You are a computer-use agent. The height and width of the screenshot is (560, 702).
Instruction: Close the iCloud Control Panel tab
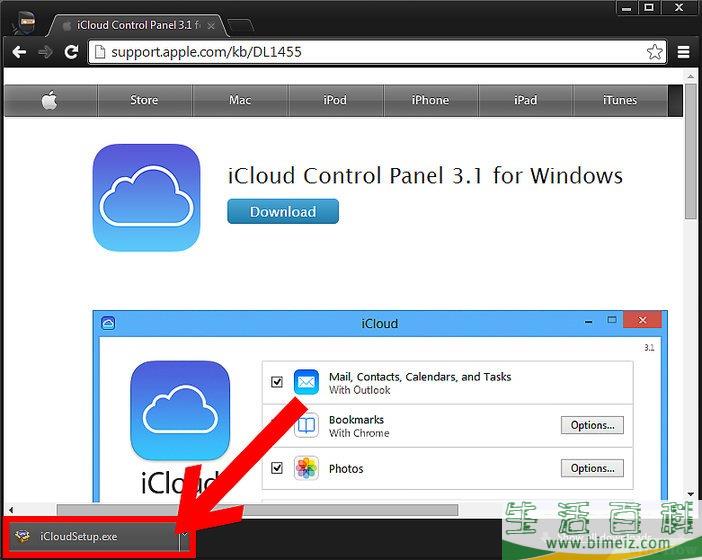(x=211, y=26)
